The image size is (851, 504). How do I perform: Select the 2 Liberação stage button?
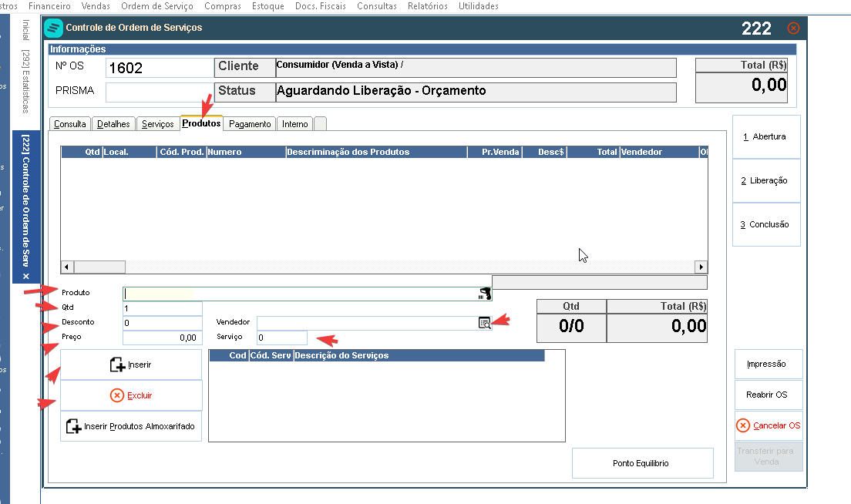(766, 180)
